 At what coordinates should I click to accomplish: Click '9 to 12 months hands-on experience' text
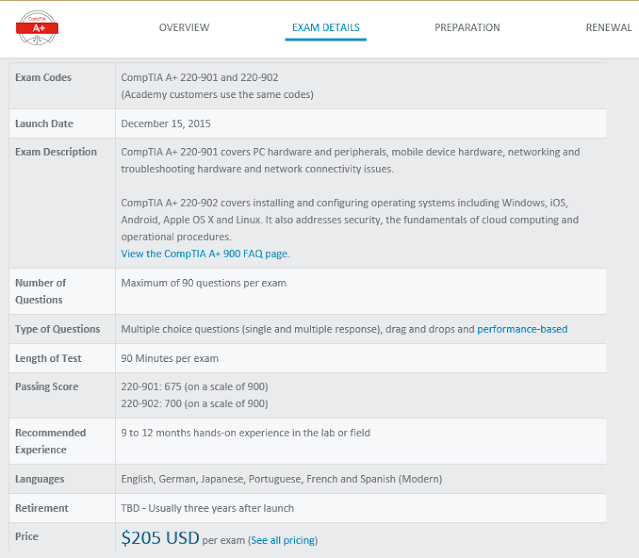tap(246, 432)
